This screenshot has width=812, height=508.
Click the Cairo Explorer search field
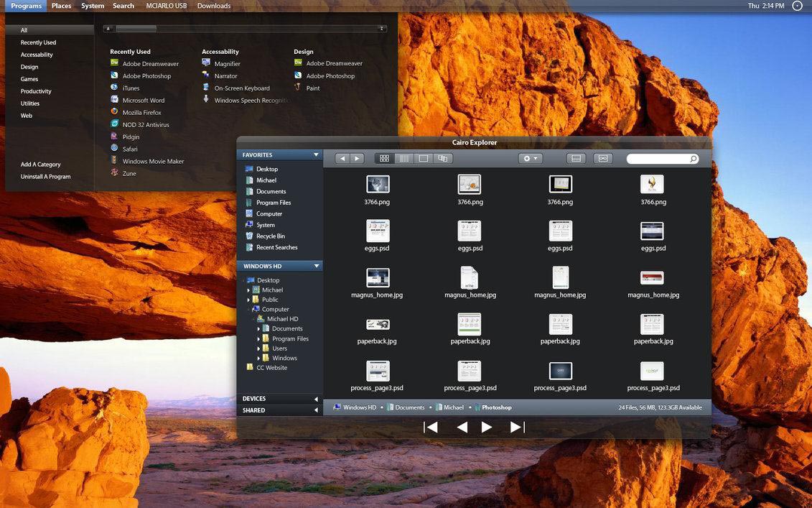pyautogui.click(x=663, y=159)
